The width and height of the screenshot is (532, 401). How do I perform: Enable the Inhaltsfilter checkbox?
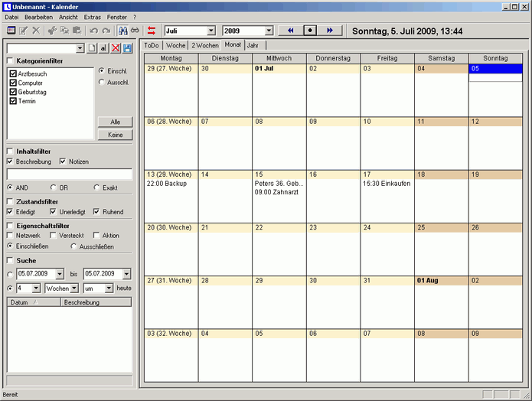pos(10,151)
